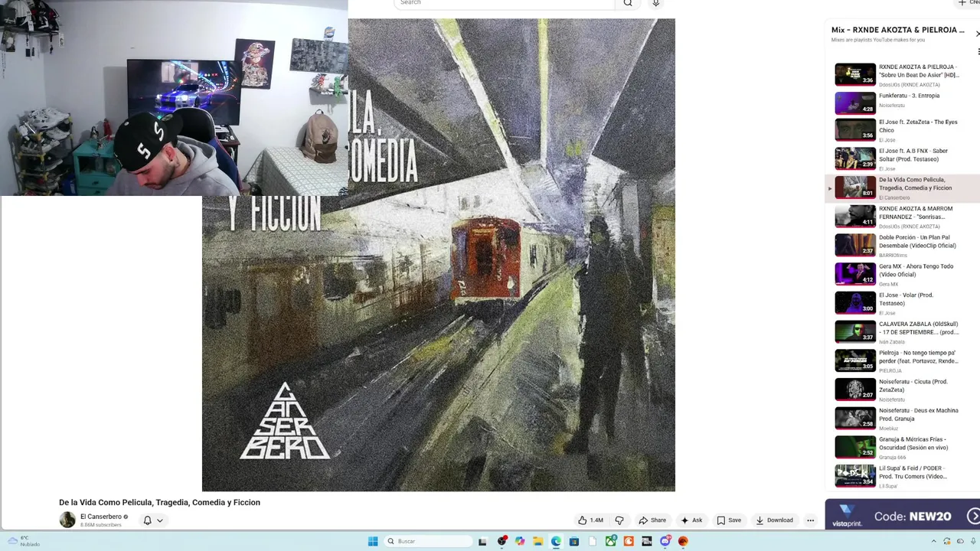Close the Mix playlist panel
The width and height of the screenshot is (980, 551).
[977, 34]
